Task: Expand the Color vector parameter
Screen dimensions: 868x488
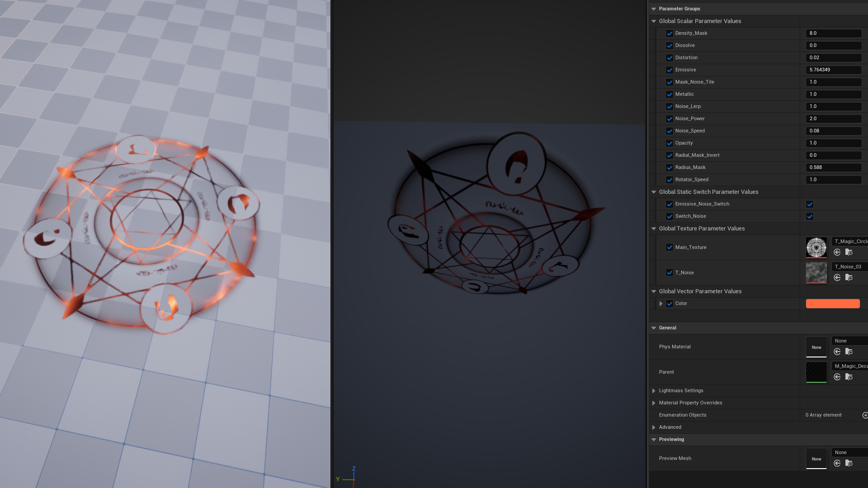Action: (661, 304)
